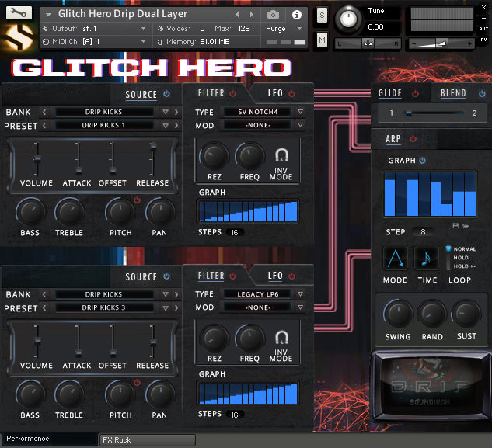Open the MIDI Ch channel dropdown
Viewport: 492px width, 448px height.
pyautogui.click(x=143, y=41)
